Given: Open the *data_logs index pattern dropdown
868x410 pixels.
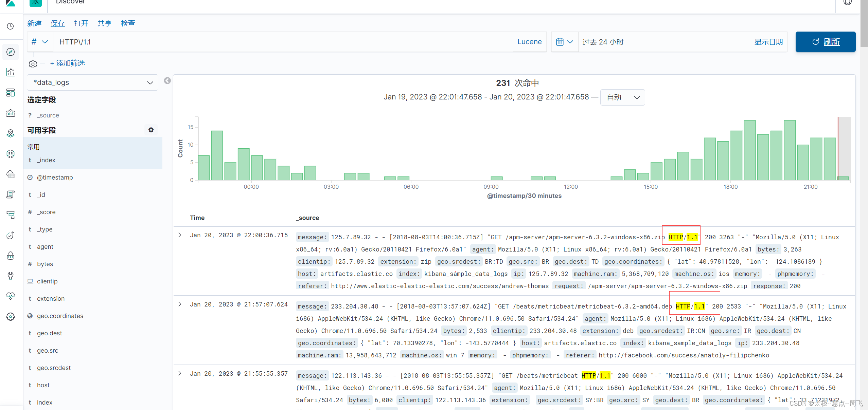Looking at the screenshot, I should (92, 82).
